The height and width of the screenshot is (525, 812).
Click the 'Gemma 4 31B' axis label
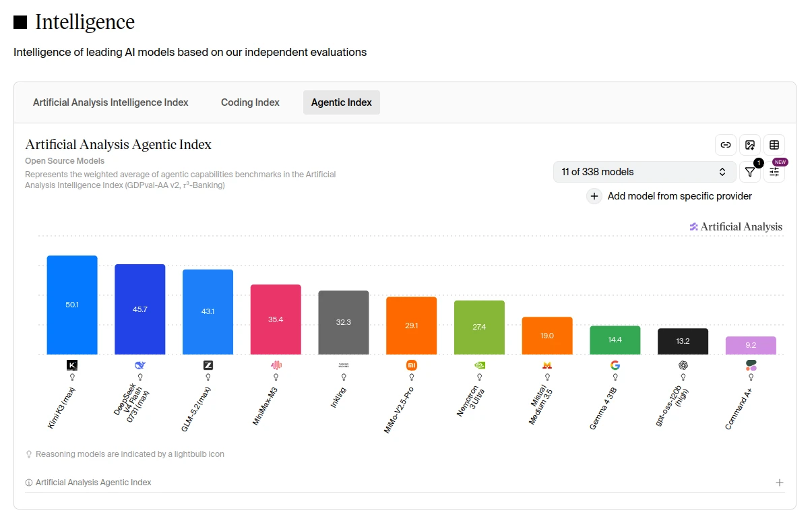[x=604, y=408]
